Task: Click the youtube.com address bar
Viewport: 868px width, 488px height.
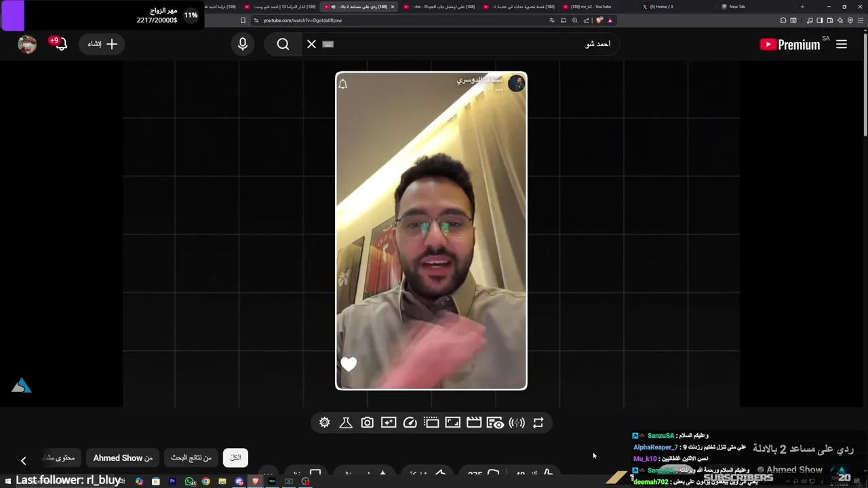Action: pyautogui.click(x=400, y=20)
